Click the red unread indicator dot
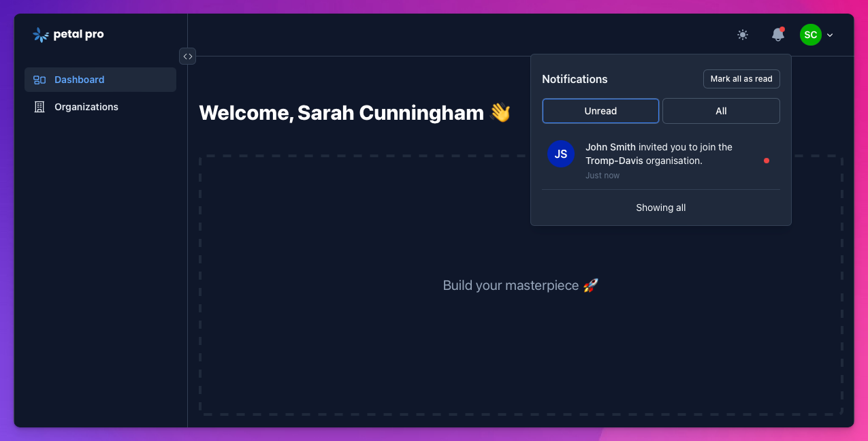This screenshot has height=441, width=868. point(767,161)
